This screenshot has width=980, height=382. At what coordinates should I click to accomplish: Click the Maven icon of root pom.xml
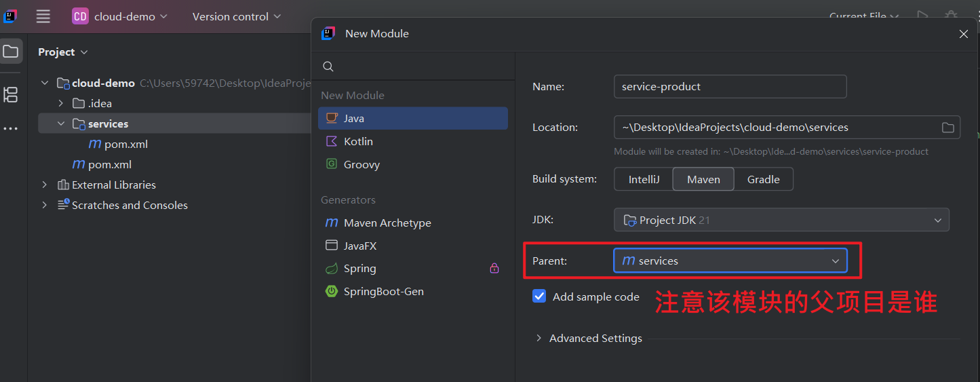(79, 164)
